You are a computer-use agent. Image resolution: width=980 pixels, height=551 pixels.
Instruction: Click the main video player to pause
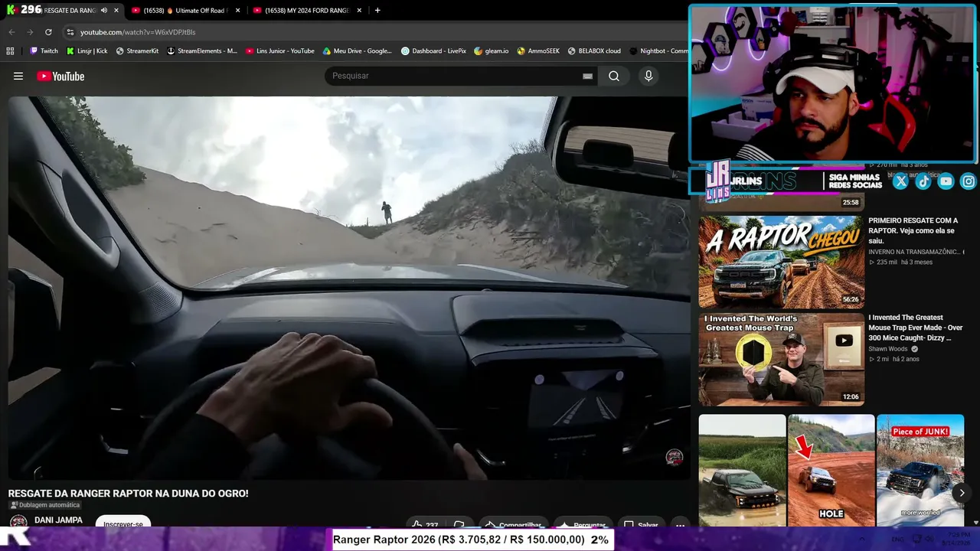point(349,288)
